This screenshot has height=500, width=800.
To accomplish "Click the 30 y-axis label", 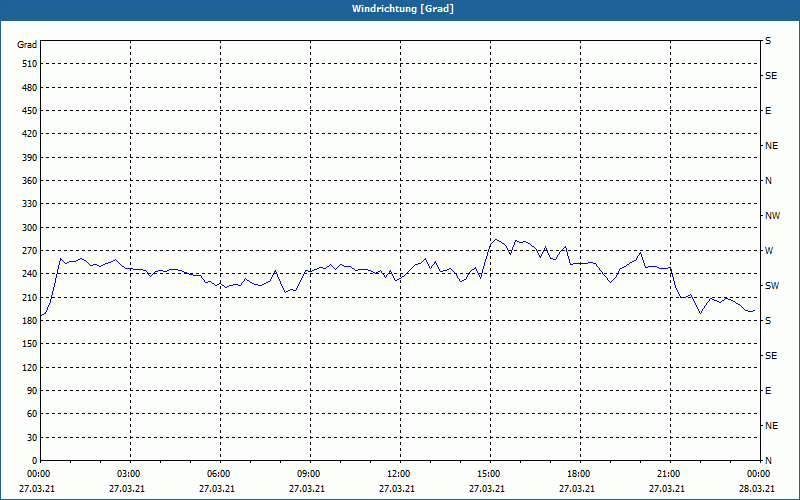I will click(x=32, y=438).
